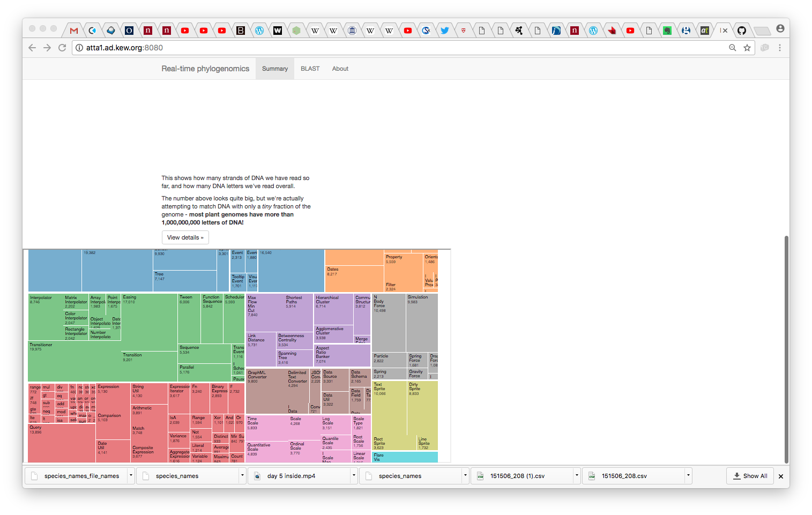Click the Dirty Sprite 8,833 cell
The image size is (812, 515).
click(x=422, y=408)
